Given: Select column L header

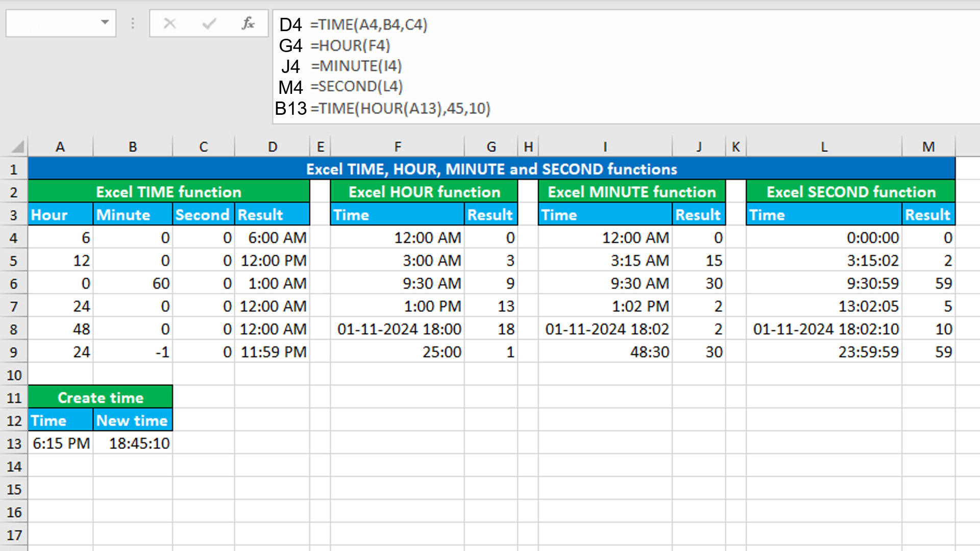Looking at the screenshot, I should 824,147.
